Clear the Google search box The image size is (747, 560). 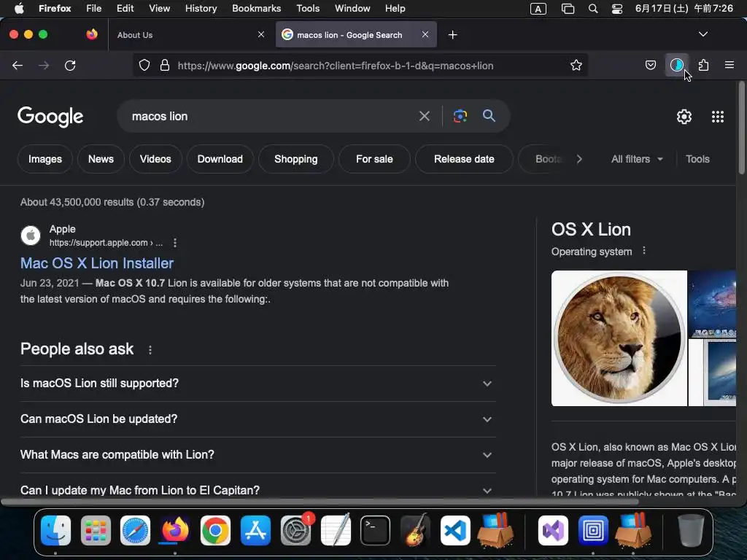point(424,116)
